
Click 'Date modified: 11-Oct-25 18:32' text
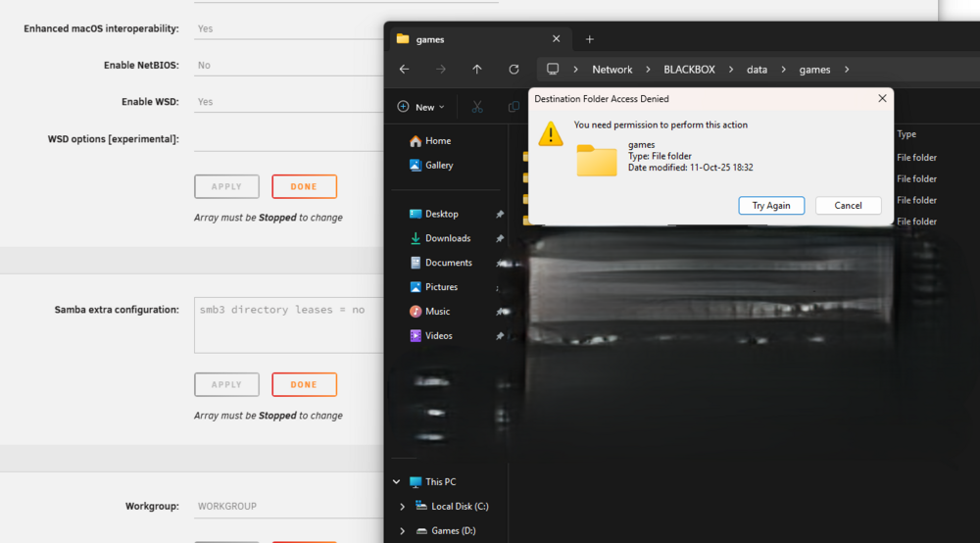point(690,168)
